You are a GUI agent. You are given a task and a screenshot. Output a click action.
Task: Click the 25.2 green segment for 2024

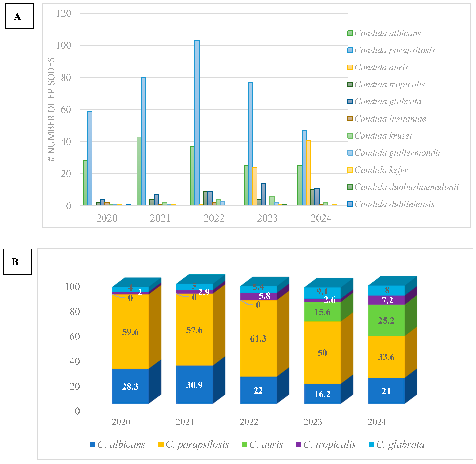[386, 320]
